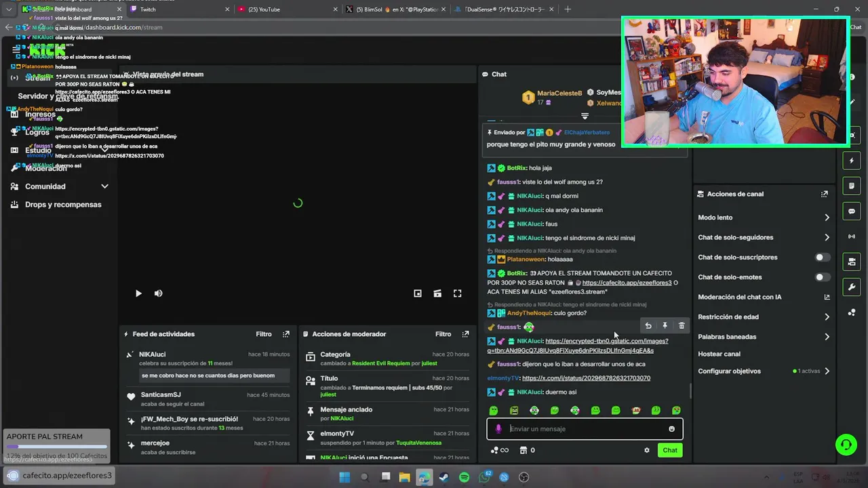Click the wrench moderator tools icon

coord(852,287)
